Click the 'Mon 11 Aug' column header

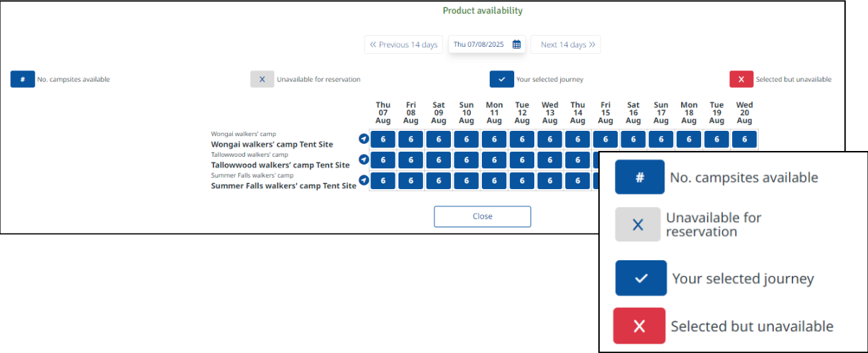494,113
